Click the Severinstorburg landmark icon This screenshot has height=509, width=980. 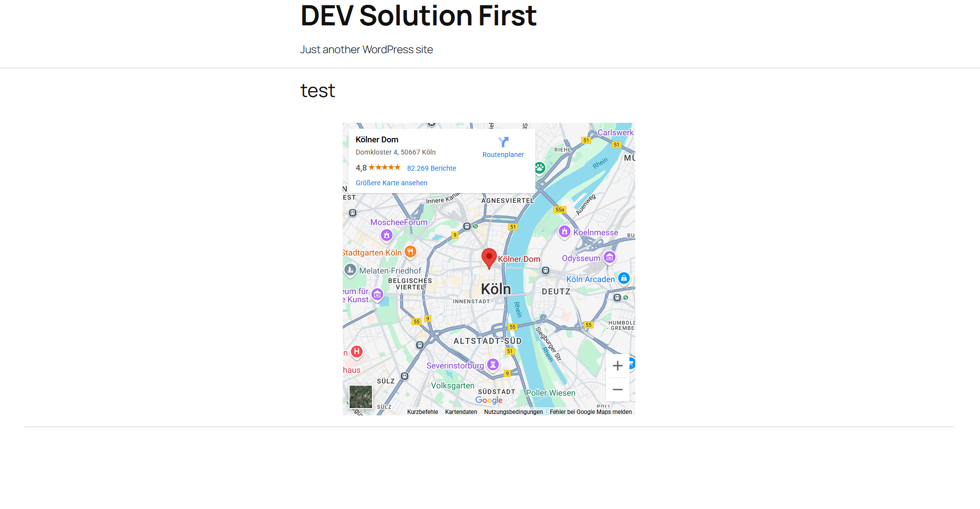(x=493, y=364)
